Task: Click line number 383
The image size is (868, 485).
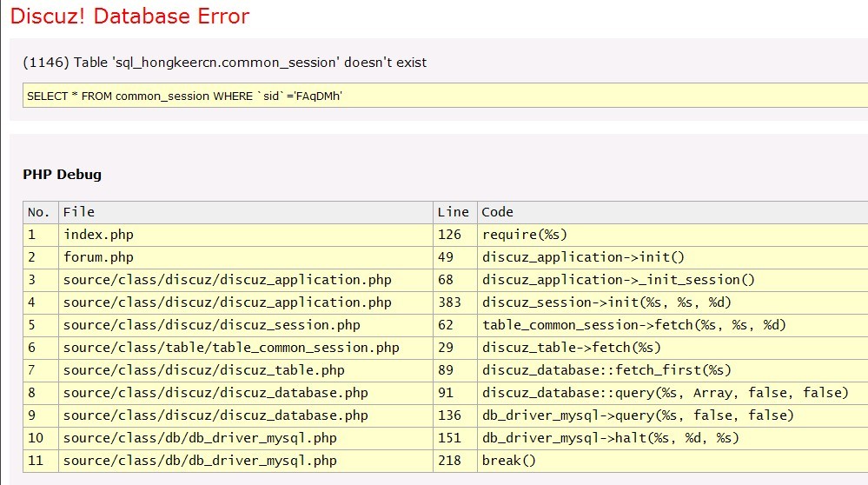Action: coord(454,302)
